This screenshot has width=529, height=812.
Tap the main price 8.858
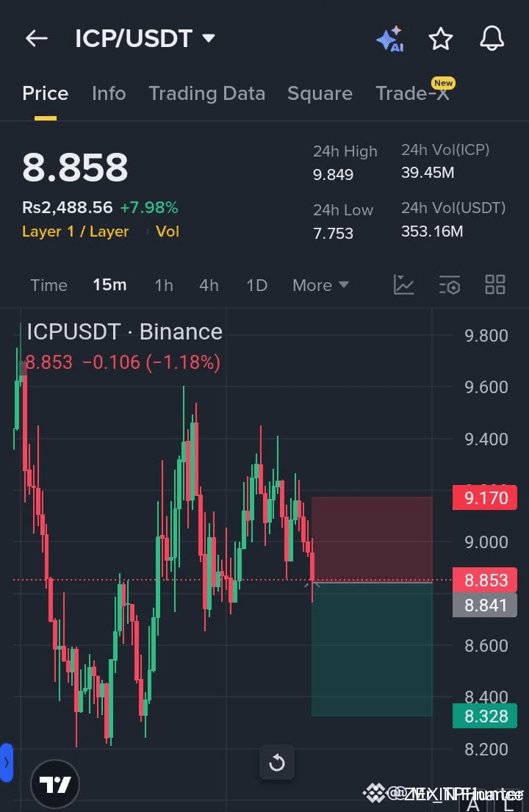pyautogui.click(x=75, y=168)
